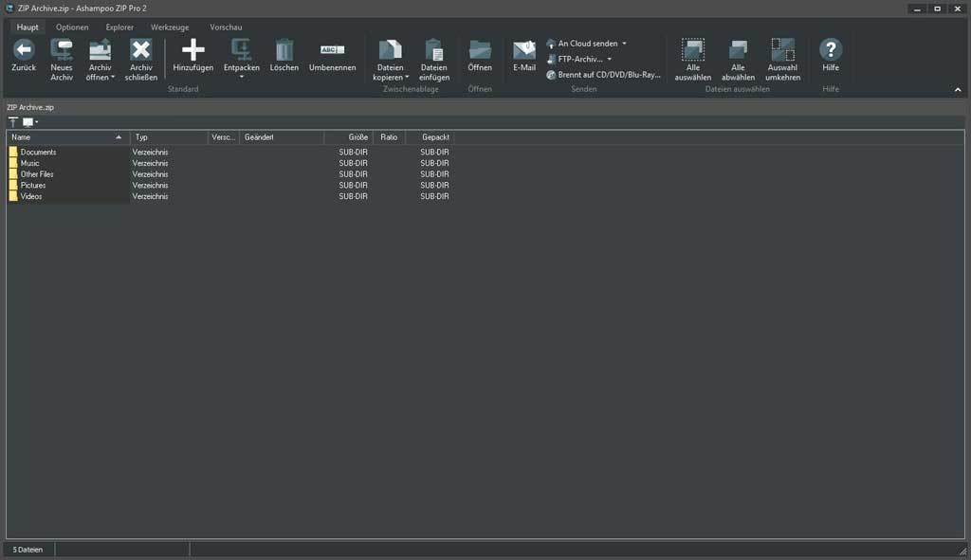Expand the Entpacken dropdown arrow
Screen dimensions: 971x560
242,77
